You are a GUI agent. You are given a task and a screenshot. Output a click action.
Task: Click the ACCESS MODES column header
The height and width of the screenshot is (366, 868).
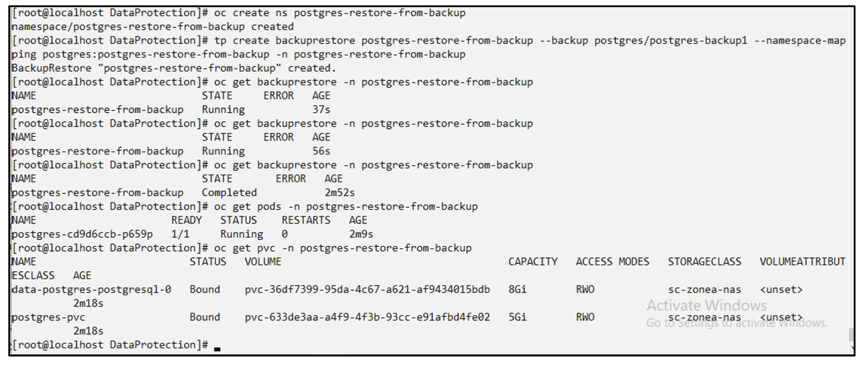pyautogui.click(x=613, y=262)
